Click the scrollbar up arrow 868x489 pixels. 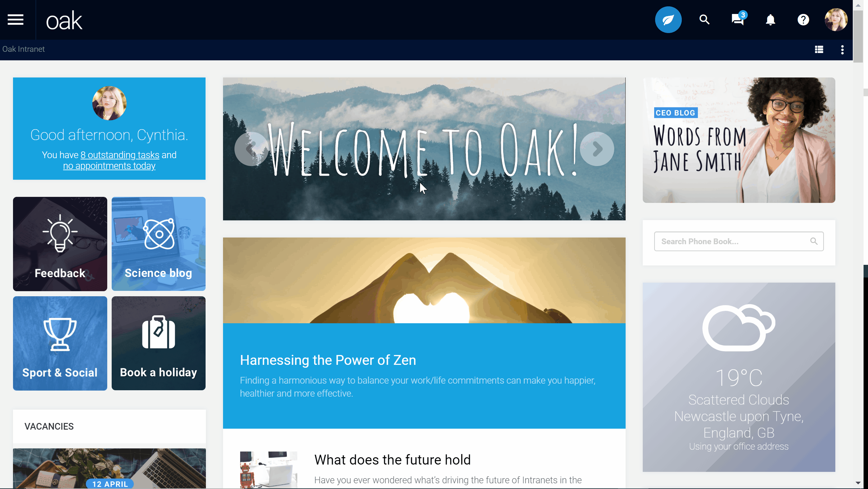tap(858, 5)
